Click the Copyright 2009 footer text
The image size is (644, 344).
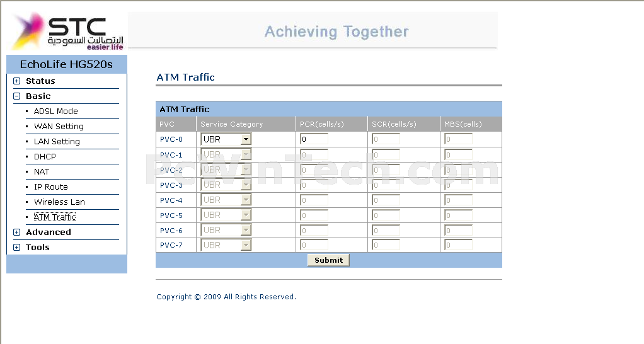[226, 297]
